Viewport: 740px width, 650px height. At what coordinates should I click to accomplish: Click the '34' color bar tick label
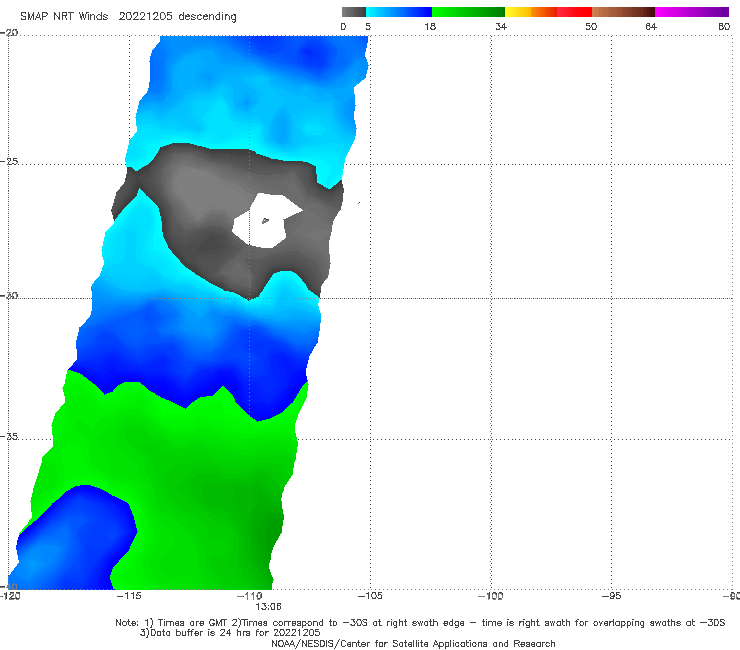[x=501, y=26]
